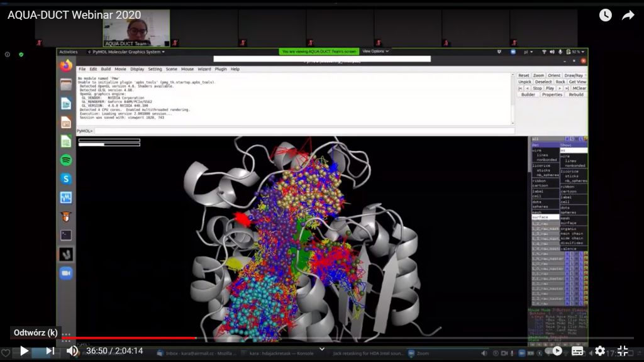Click the PyMOL Orient button
This screenshot has height=362, width=644.
(554, 75)
